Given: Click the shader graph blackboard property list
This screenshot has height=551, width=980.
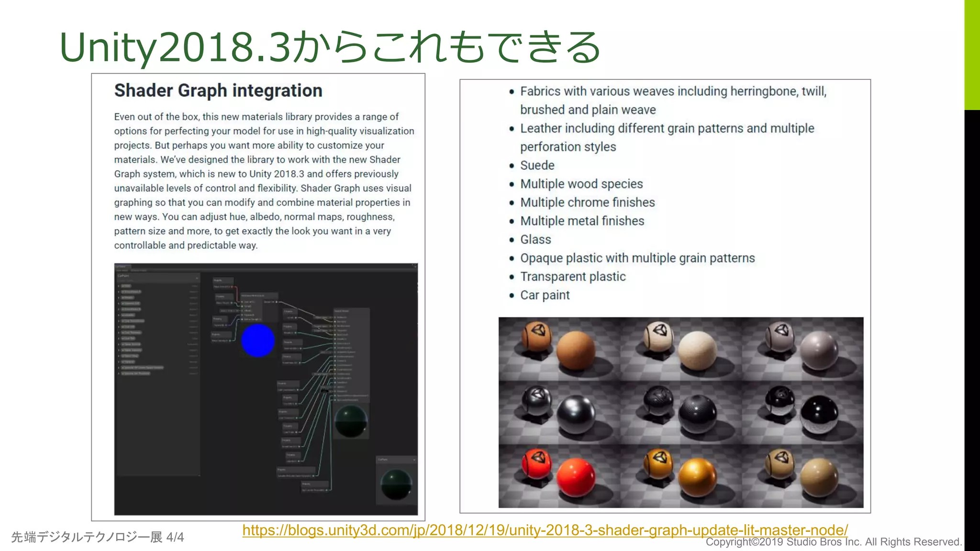Looking at the screenshot, I should click(158, 374).
